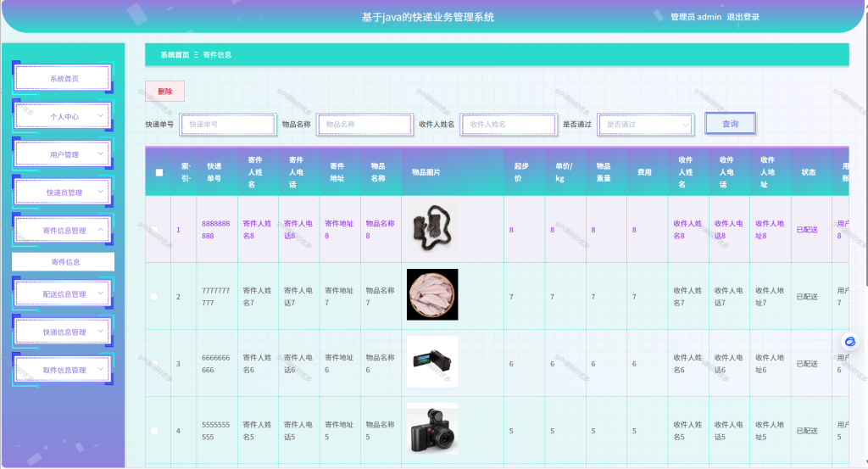Viewport: 868px width, 469px height.
Task: Focus the 快递单号 input field
Action: coord(227,125)
